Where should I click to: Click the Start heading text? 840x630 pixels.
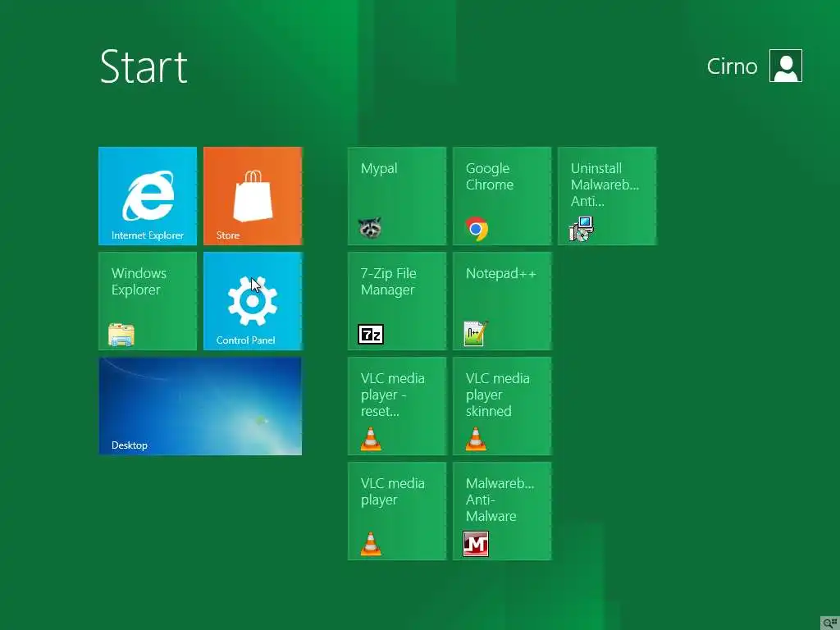[144, 67]
